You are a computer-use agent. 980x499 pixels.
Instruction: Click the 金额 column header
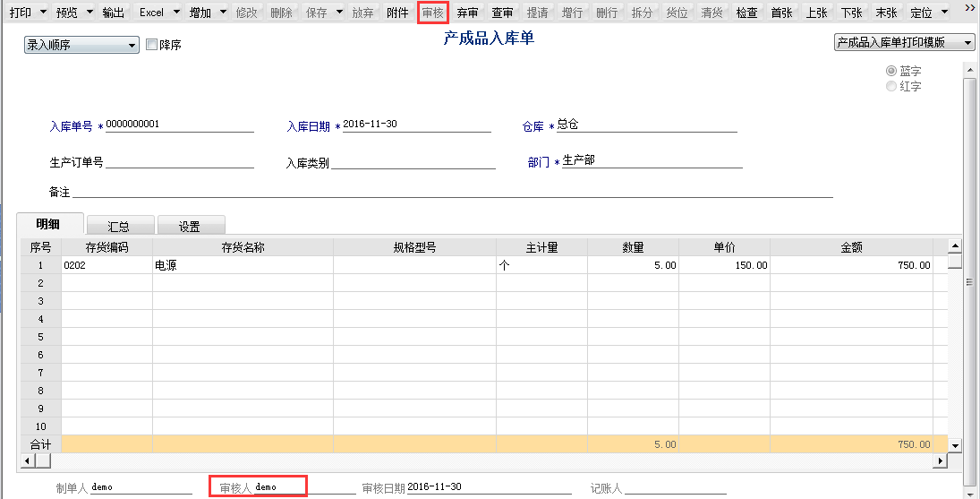coord(851,247)
